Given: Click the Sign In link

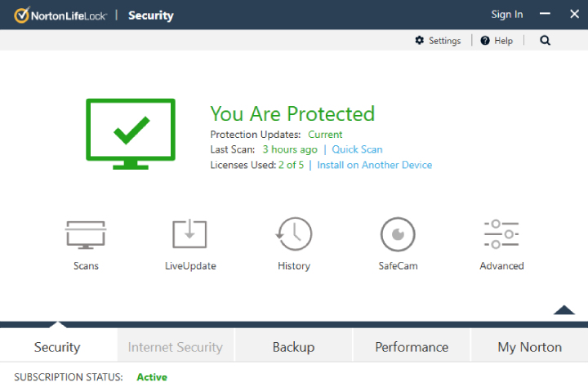Looking at the screenshot, I should pos(507,15).
